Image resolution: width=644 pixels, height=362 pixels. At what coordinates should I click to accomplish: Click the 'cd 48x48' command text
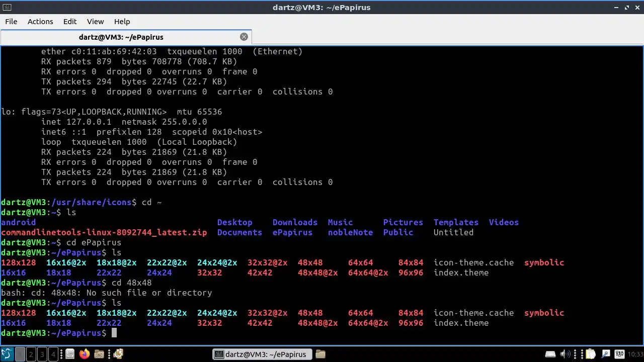click(132, 283)
